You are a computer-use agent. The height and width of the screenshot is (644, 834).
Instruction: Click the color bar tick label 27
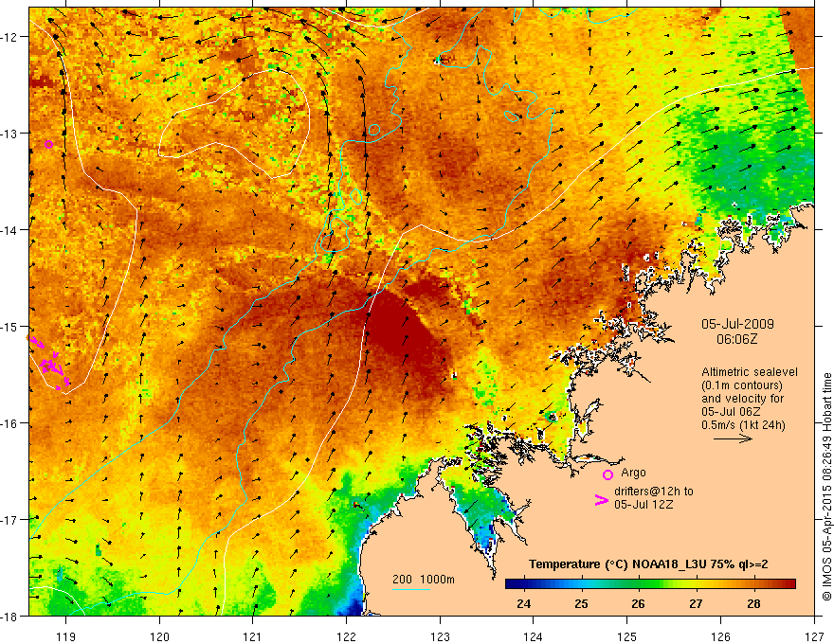coord(696,603)
